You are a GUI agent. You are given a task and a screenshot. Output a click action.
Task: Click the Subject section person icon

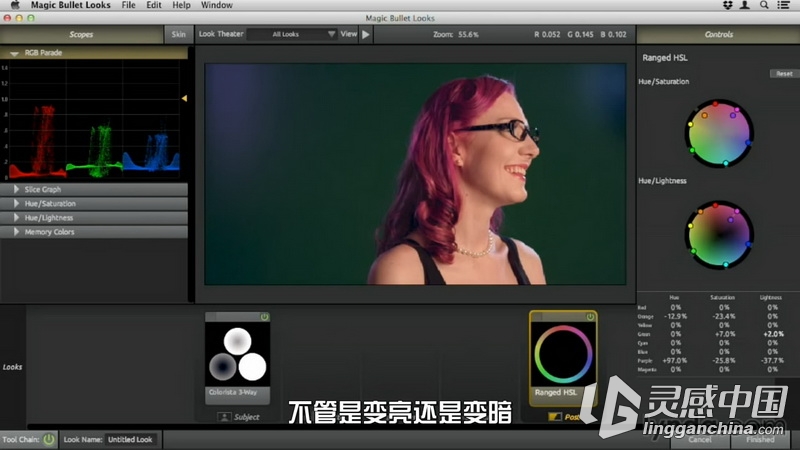pos(224,417)
